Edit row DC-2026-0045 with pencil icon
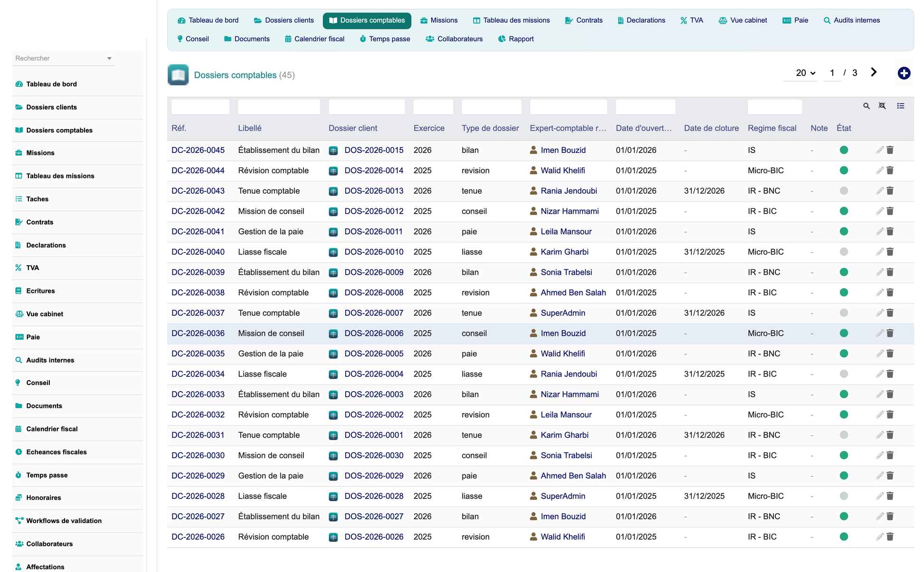Viewport: 924px width, 572px height. (879, 150)
